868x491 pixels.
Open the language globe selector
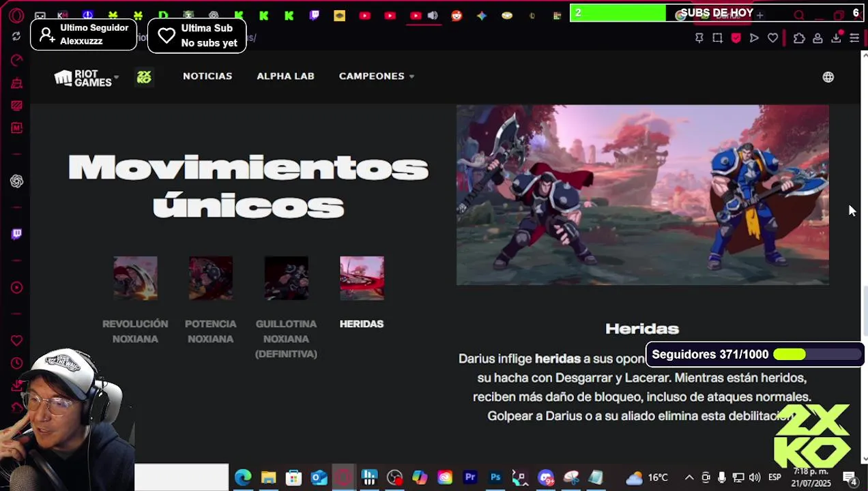click(828, 77)
